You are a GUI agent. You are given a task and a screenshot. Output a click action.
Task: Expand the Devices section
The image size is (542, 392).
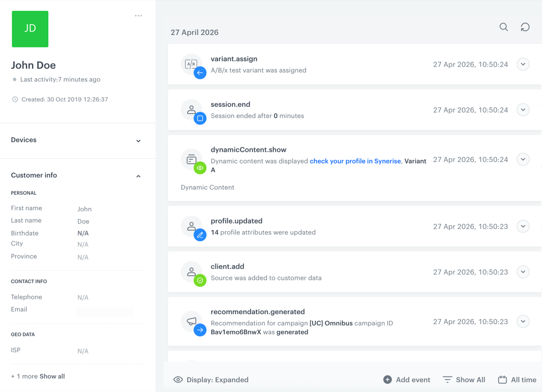point(138,140)
